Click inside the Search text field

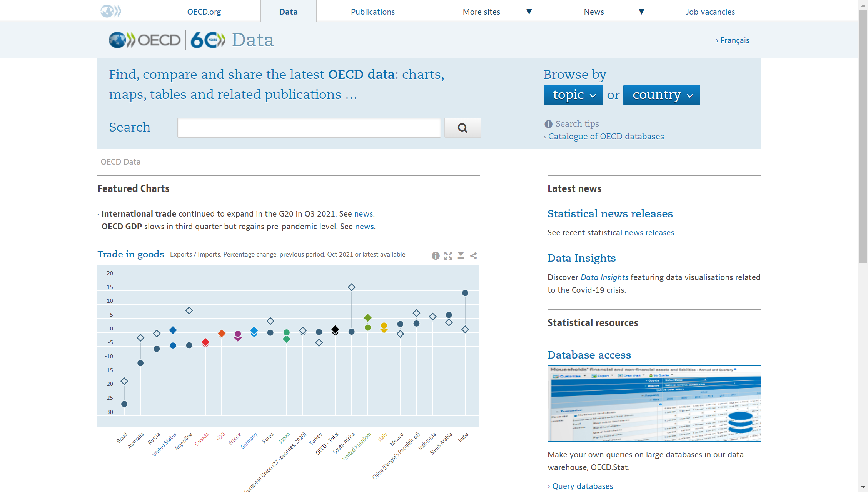[x=309, y=128]
